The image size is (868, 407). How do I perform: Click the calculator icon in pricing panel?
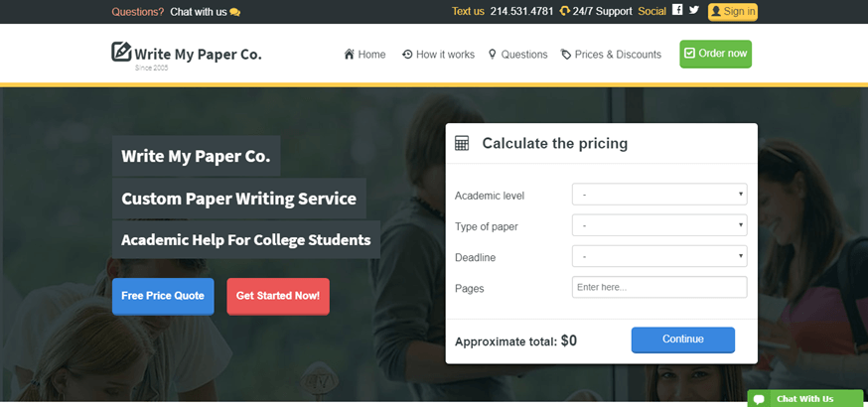(x=462, y=143)
